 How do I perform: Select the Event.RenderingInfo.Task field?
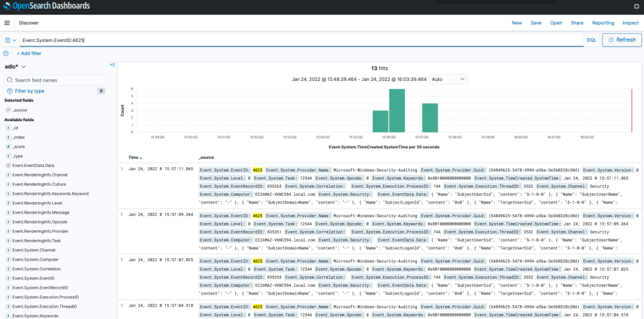click(36, 241)
